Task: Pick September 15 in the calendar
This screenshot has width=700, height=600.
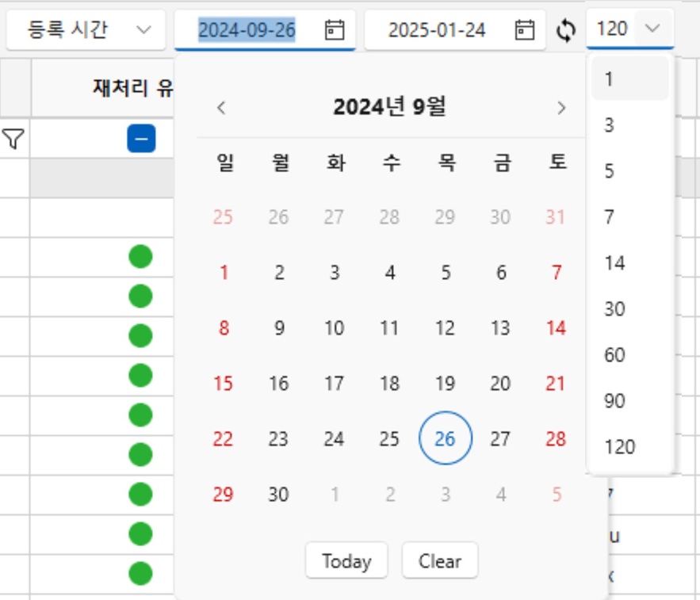Action: 224,384
